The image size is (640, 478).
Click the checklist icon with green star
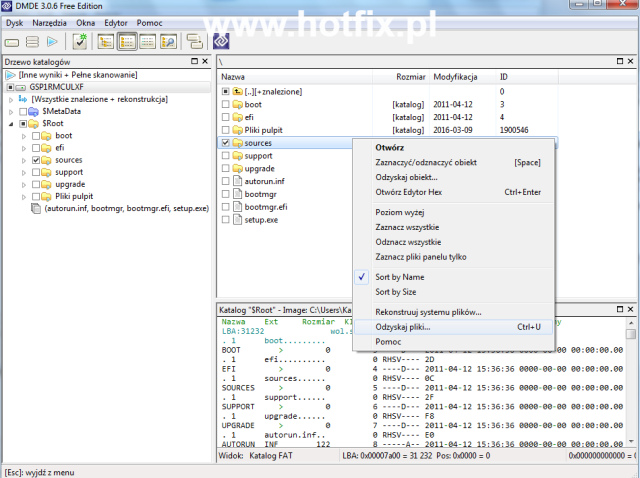(80, 41)
